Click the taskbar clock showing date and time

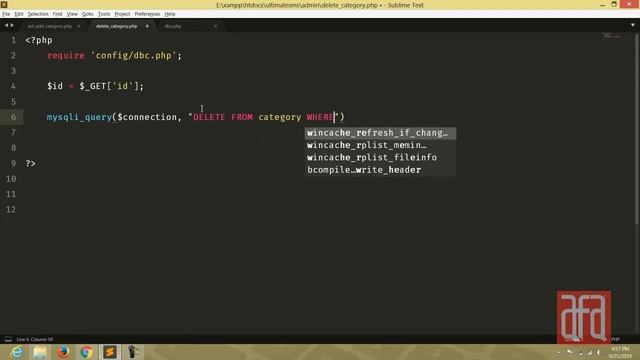(x=620, y=352)
